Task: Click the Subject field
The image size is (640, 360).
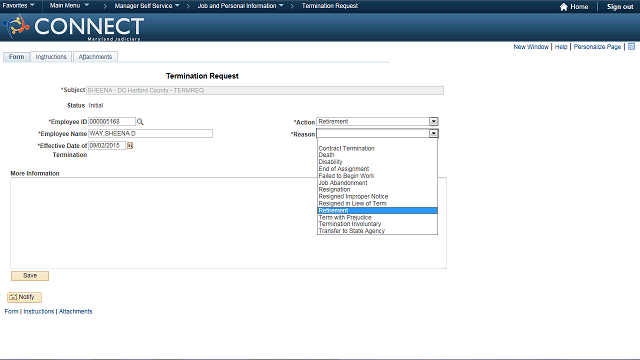Action: (265, 91)
